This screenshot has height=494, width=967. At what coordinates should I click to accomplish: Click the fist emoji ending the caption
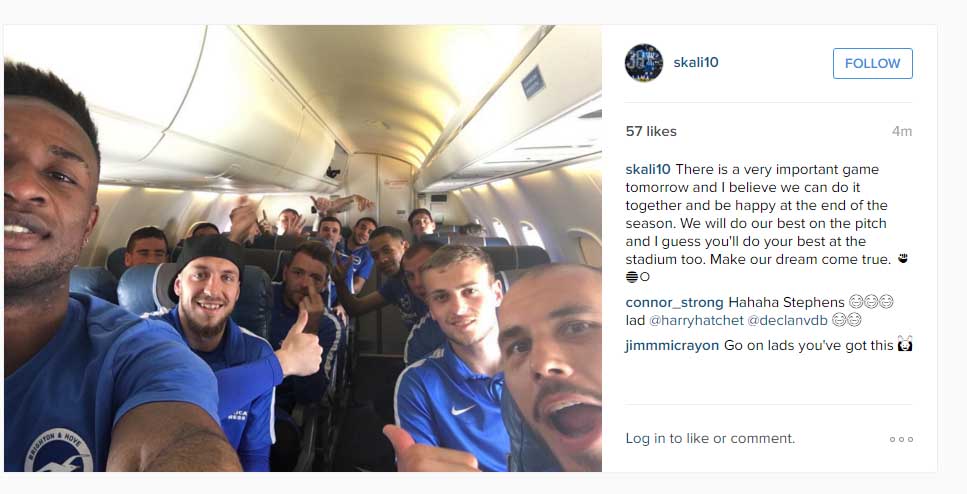click(903, 259)
